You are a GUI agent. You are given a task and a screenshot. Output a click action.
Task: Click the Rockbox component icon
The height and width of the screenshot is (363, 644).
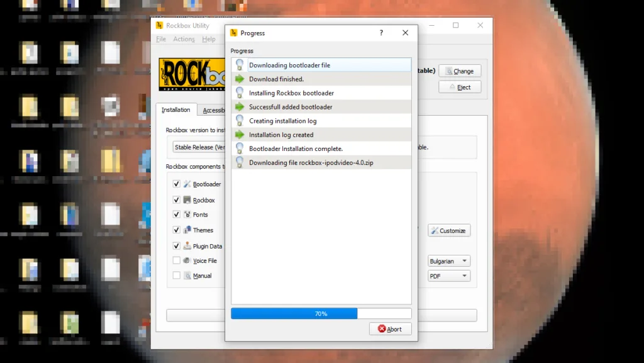187,200
